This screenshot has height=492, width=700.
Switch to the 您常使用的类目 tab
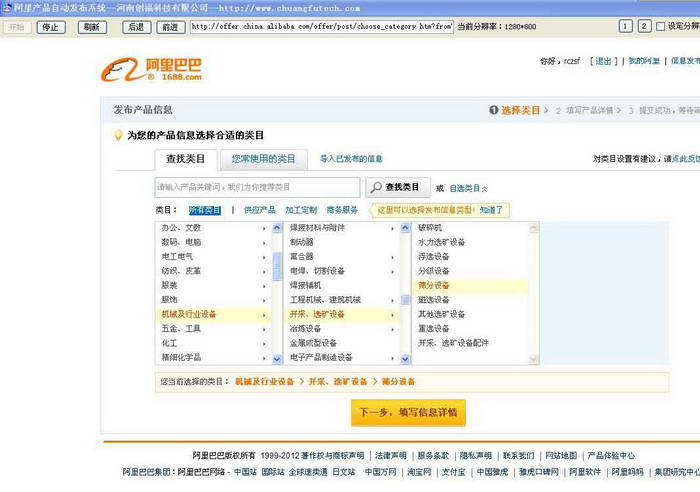264,159
